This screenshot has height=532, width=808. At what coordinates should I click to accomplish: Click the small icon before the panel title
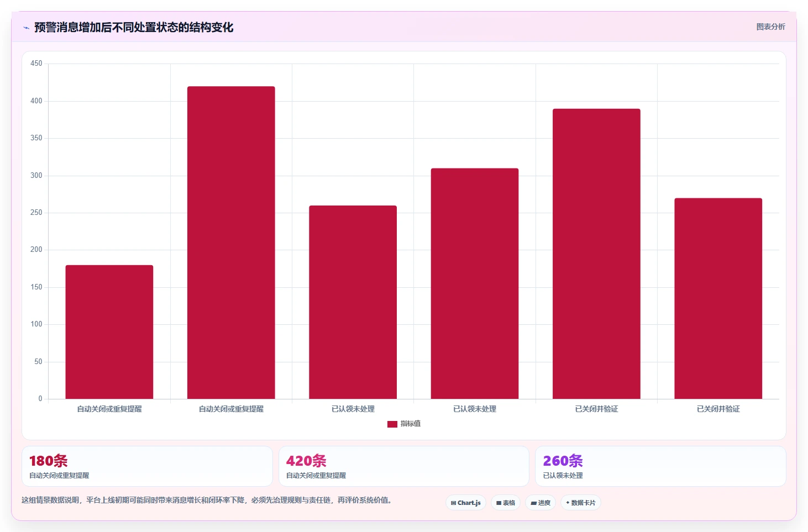(26, 28)
